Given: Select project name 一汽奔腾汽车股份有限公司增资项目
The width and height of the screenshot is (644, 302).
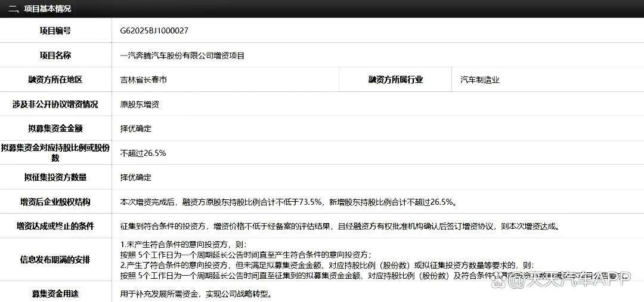Looking at the screenshot, I should 182,55.
